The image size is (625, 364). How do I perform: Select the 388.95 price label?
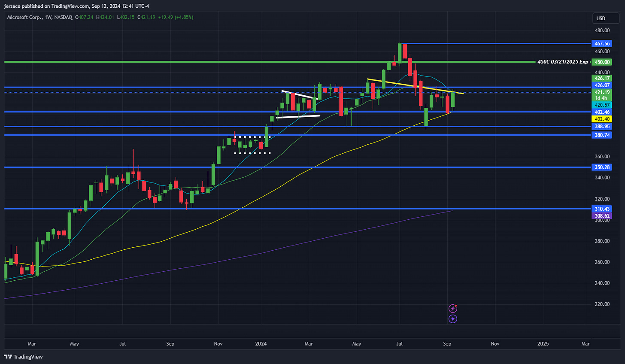(601, 127)
